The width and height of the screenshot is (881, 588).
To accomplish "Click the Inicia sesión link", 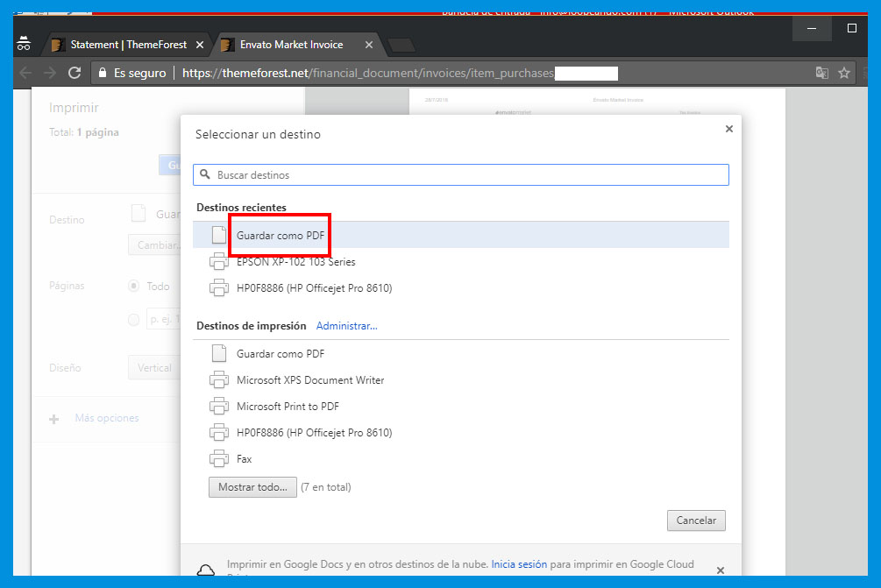I will click(x=519, y=563).
